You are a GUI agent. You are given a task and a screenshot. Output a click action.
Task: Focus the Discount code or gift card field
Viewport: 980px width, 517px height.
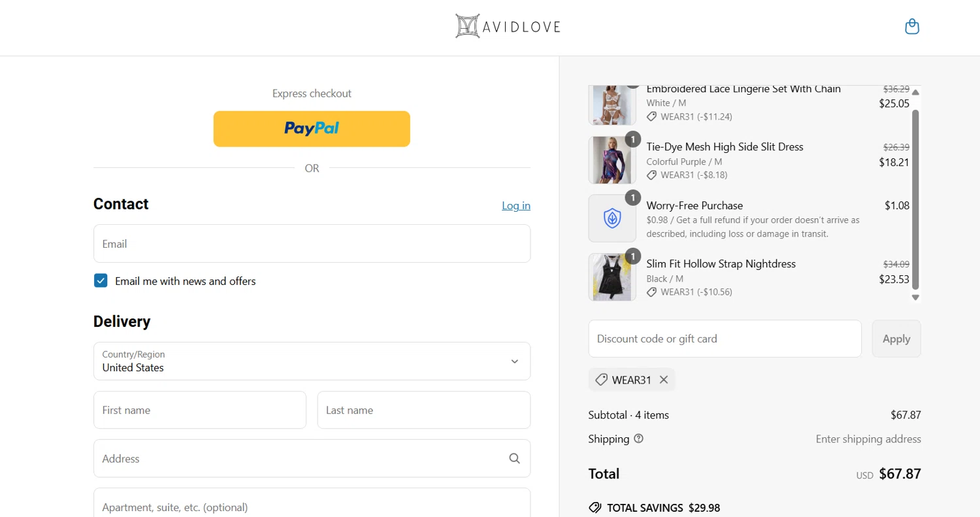coord(725,339)
